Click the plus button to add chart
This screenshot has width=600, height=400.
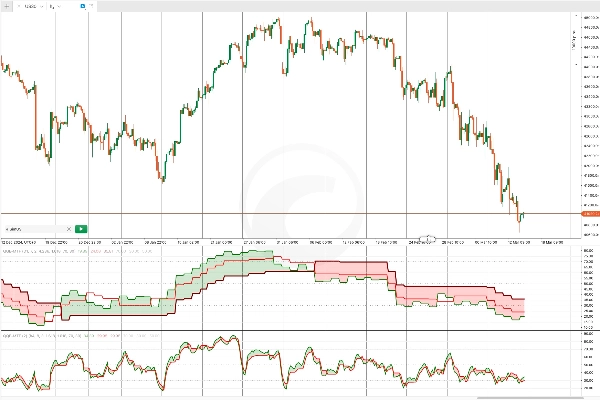5,5
